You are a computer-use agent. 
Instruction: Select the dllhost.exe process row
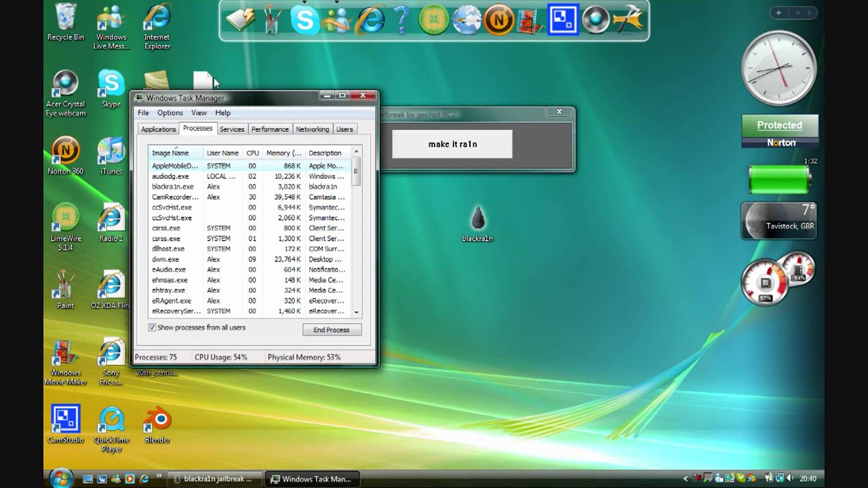click(250, 249)
